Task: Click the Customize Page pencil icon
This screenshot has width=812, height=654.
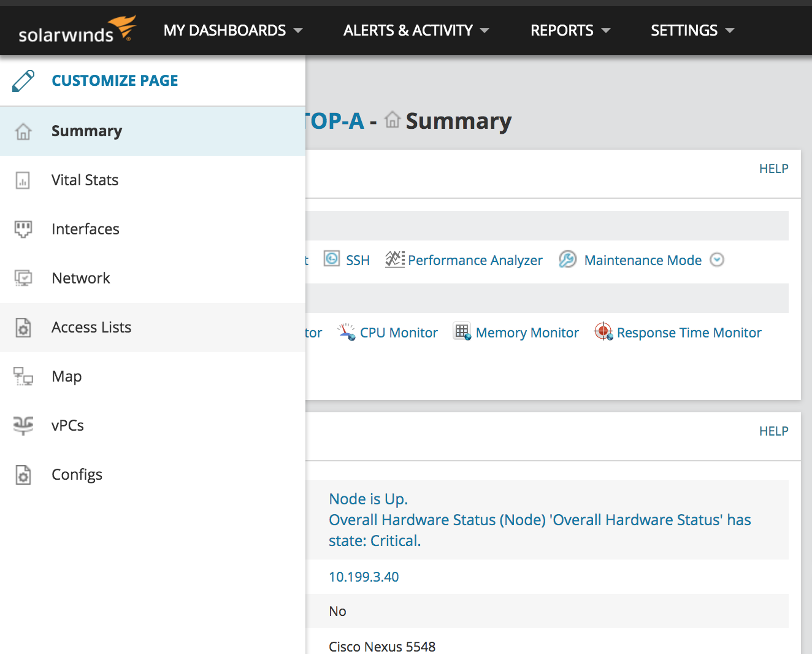Action: pos(23,81)
